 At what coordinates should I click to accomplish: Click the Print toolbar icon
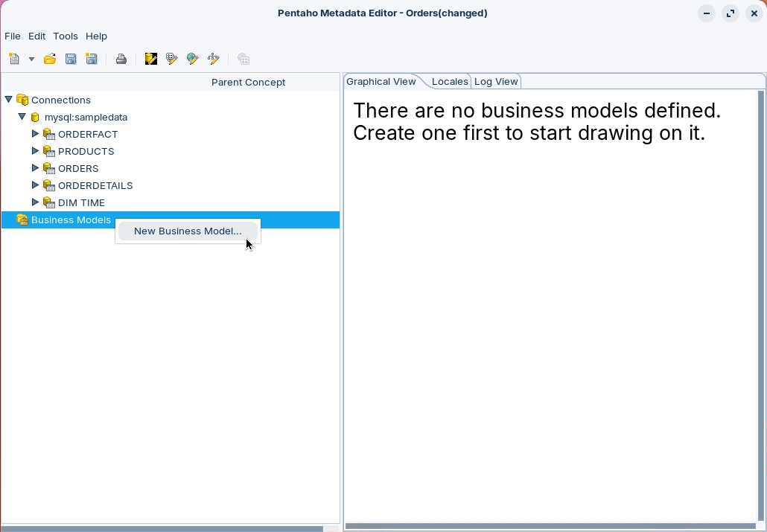(121, 59)
